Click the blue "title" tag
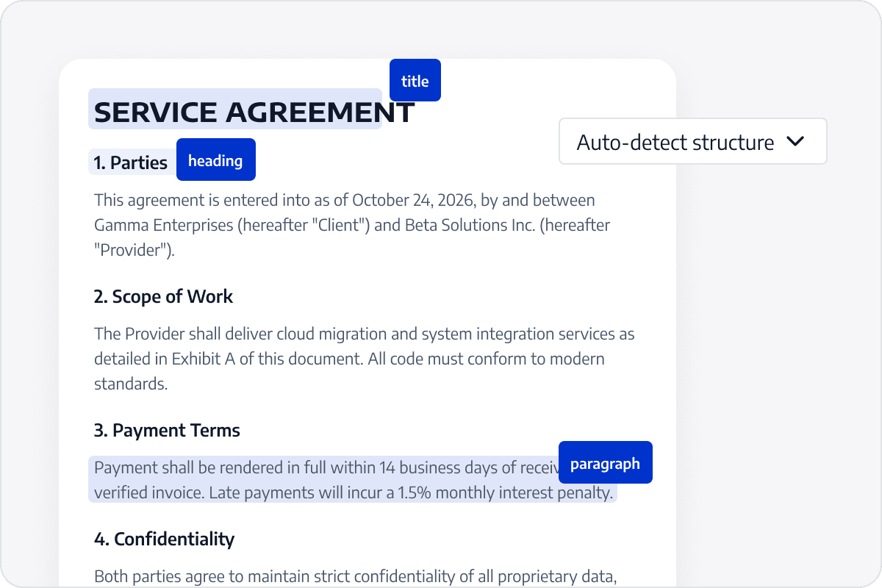The height and width of the screenshot is (588, 882). 415,80
